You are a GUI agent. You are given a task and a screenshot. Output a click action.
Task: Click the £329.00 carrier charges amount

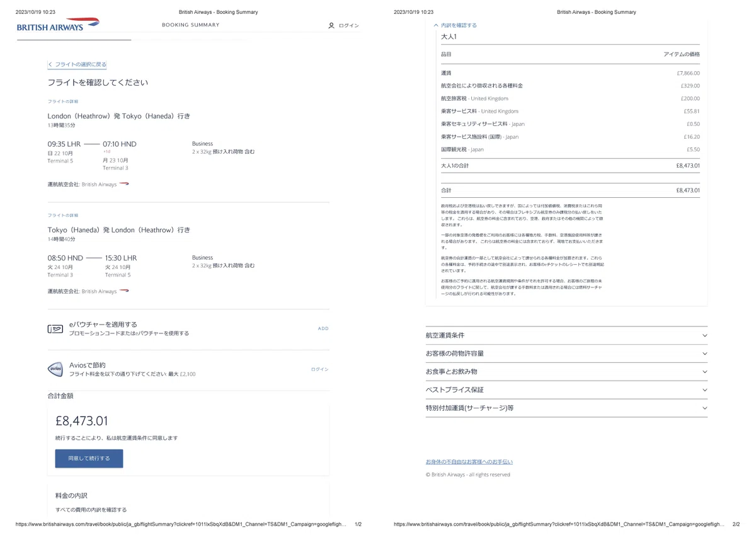(x=690, y=86)
